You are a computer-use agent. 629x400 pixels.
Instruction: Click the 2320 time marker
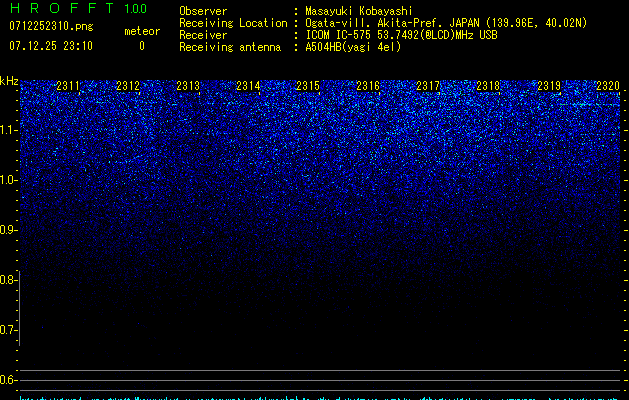point(608,85)
